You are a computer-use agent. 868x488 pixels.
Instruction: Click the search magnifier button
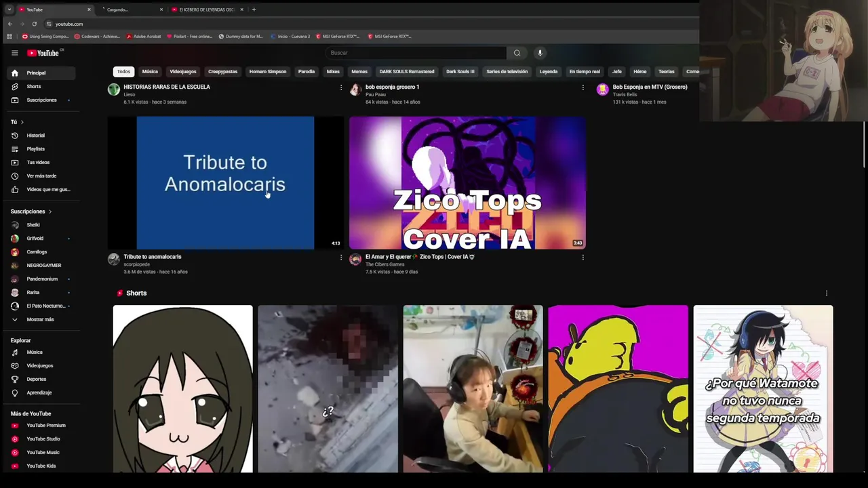(517, 53)
